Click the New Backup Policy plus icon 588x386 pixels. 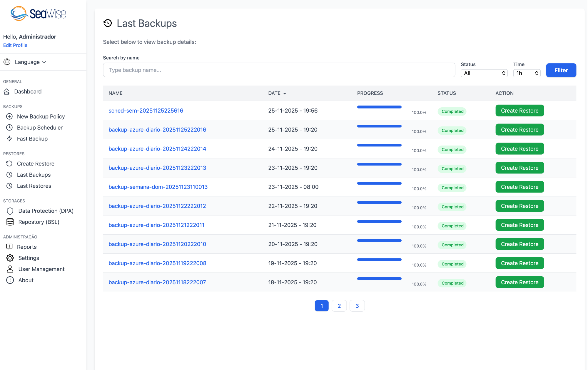(x=9, y=116)
